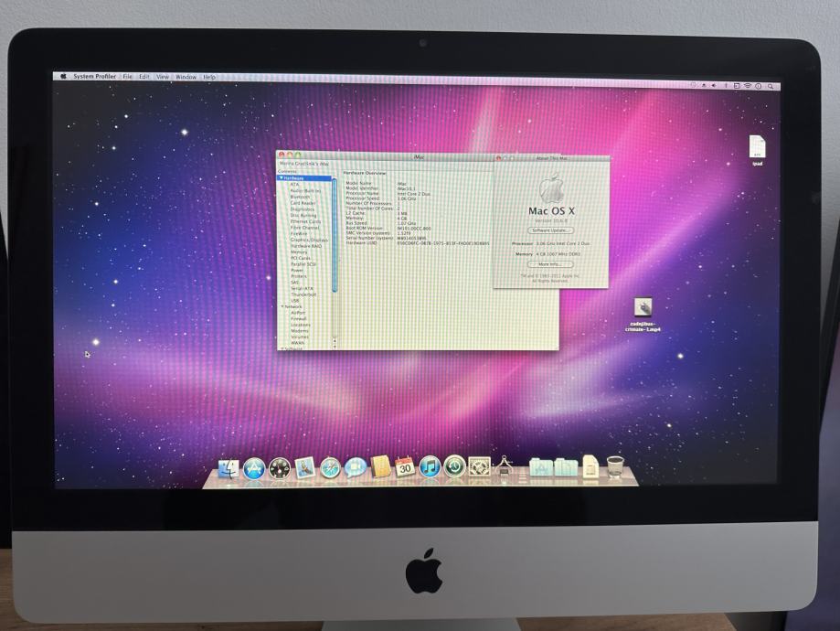840x631 pixels.
Task: Launch the App Store from the dock
Action: (x=254, y=468)
